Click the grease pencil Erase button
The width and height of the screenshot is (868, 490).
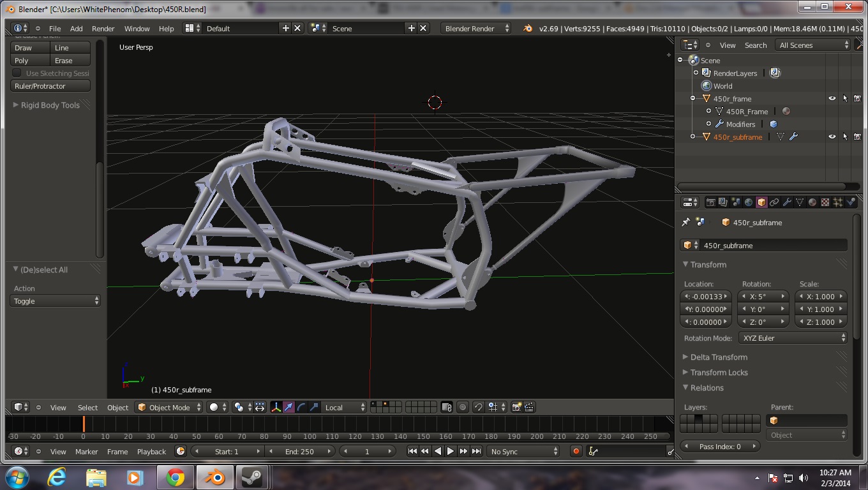(70, 60)
